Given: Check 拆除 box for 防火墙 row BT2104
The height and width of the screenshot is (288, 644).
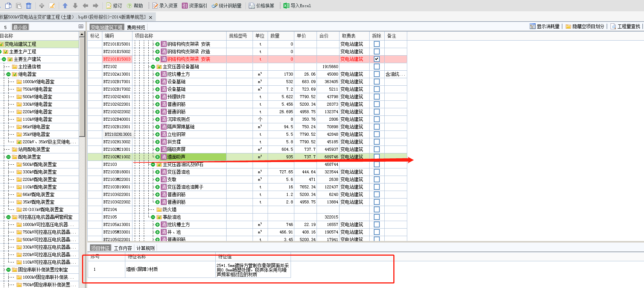Looking at the screenshot, I should click(377, 209).
